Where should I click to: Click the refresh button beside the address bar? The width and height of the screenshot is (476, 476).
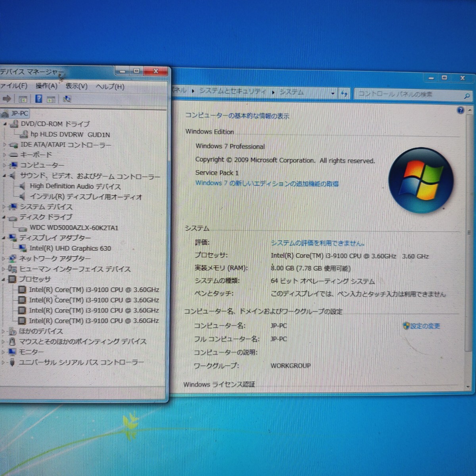click(344, 94)
